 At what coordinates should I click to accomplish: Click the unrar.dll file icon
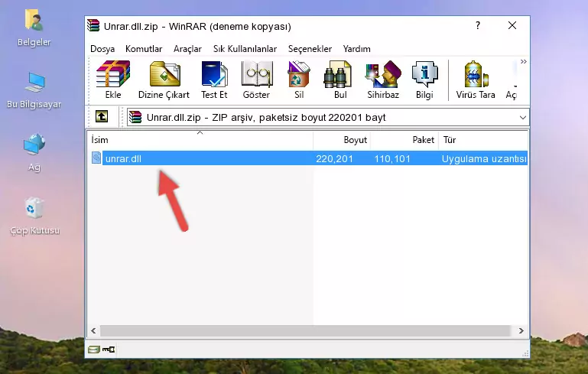pyautogui.click(x=96, y=158)
